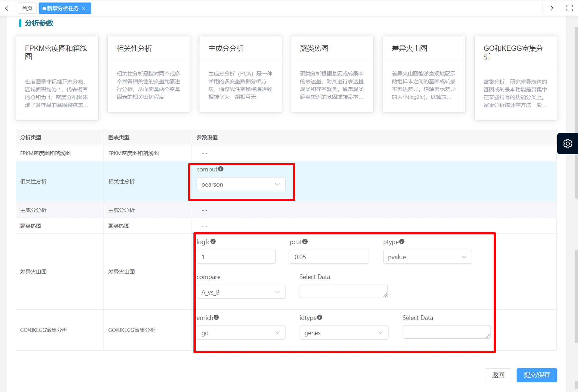Click the ptype info icon
The width and height of the screenshot is (578, 392).
point(402,242)
